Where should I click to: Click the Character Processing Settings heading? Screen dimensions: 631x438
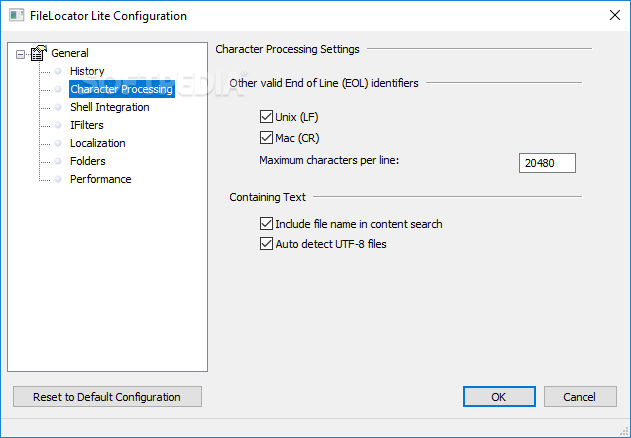[x=287, y=49]
